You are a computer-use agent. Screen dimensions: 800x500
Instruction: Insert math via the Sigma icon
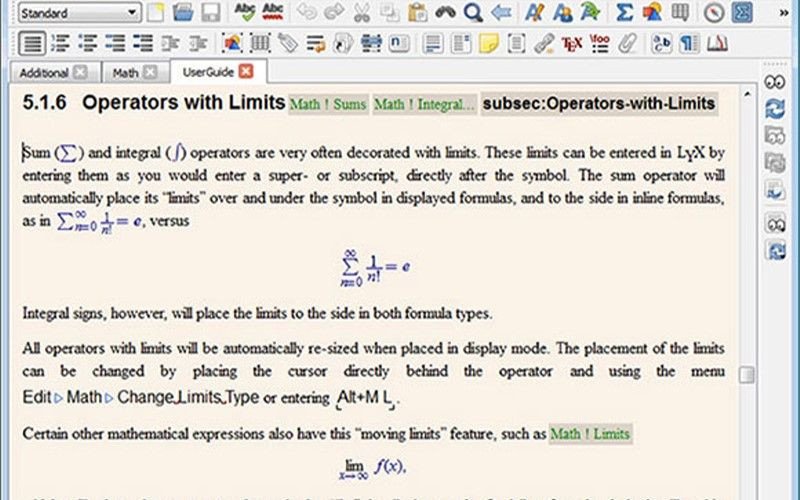pos(624,12)
